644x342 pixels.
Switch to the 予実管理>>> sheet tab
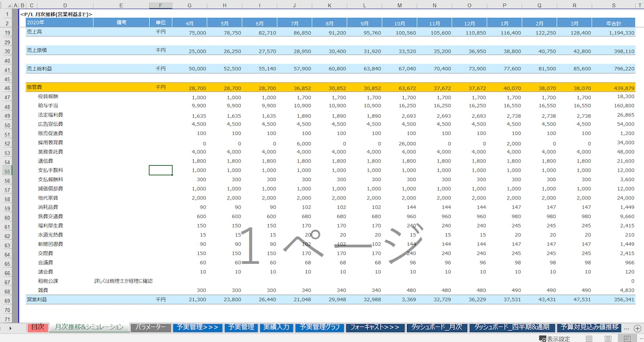[x=197, y=328]
